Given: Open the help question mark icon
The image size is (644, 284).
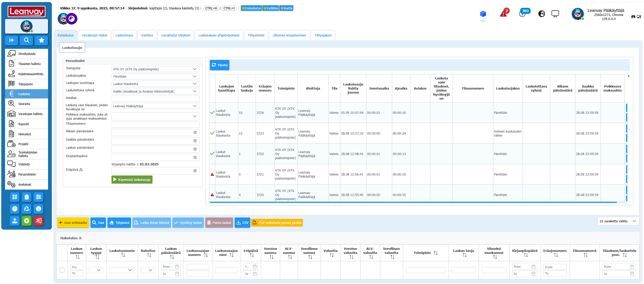Looking at the screenshot, I should pos(15,209).
